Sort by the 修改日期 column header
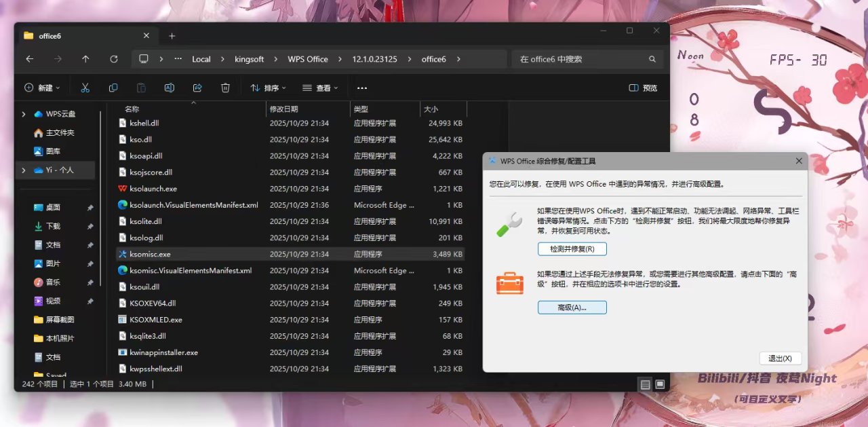This screenshot has height=427, width=868. [x=308, y=109]
